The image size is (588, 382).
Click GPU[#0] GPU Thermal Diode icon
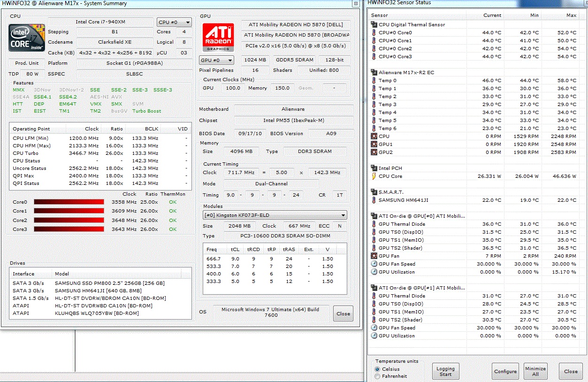[374, 224]
